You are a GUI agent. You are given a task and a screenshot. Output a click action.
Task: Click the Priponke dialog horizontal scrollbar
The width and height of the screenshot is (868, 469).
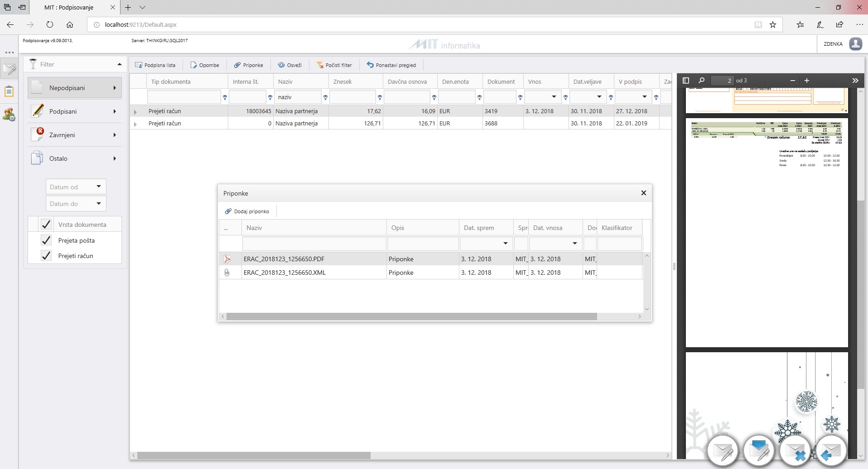(x=412, y=316)
